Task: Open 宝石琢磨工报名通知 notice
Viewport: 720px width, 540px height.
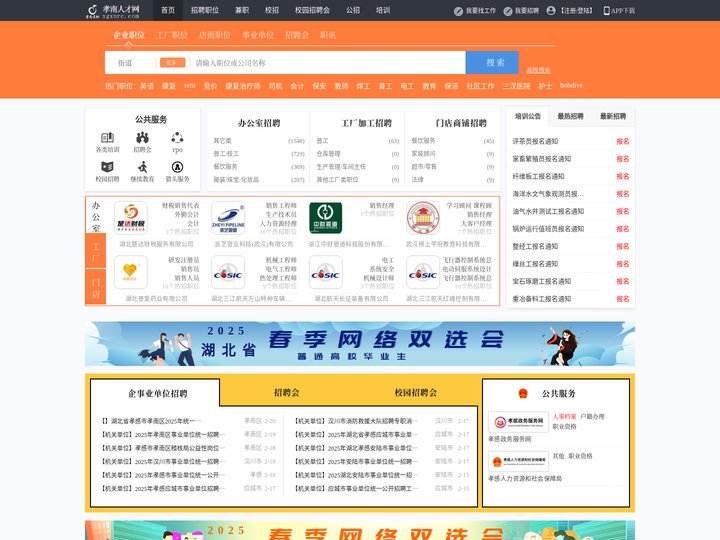Action: coord(542,281)
